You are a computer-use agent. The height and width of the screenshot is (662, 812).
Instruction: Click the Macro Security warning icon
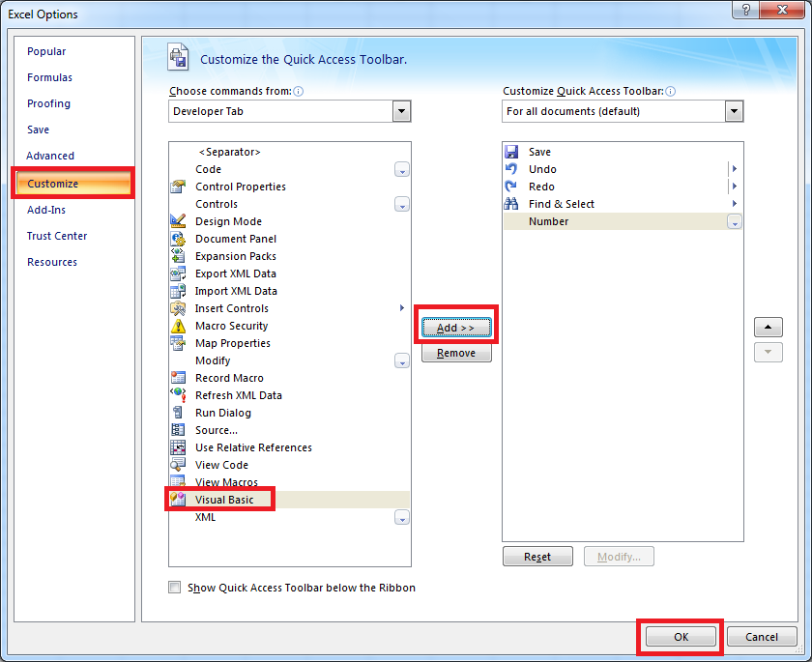click(178, 326)
